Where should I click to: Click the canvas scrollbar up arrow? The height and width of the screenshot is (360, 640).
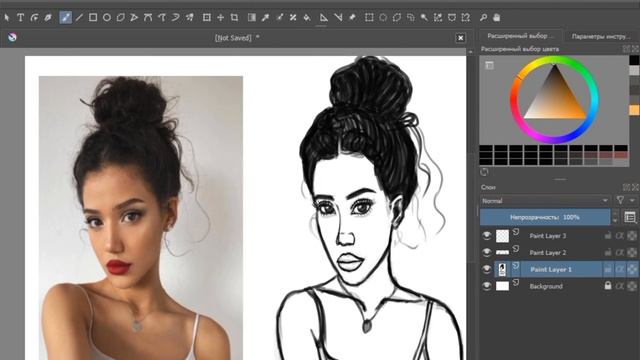point(471,52)
